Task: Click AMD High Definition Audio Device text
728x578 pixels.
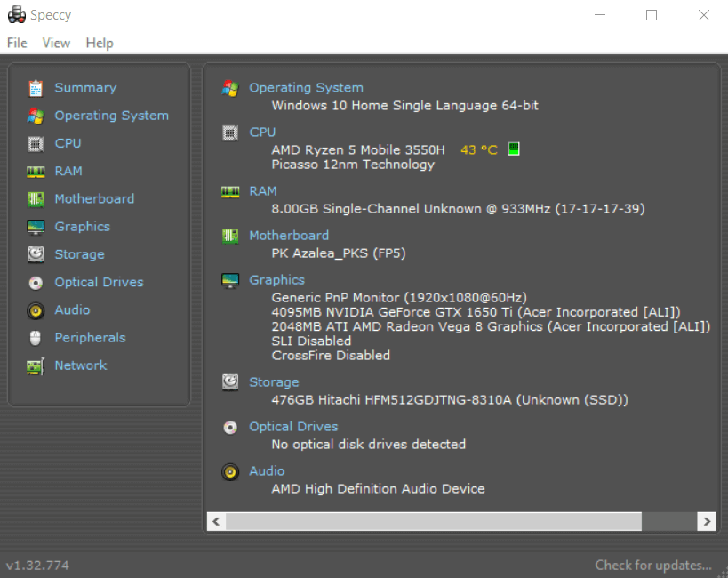Action: (378, 489)
